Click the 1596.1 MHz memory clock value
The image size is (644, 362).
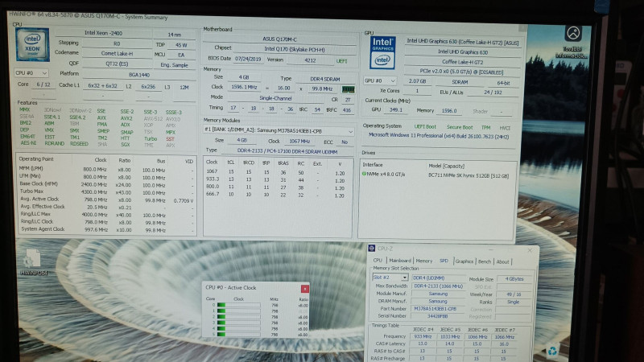click(244, 87)
